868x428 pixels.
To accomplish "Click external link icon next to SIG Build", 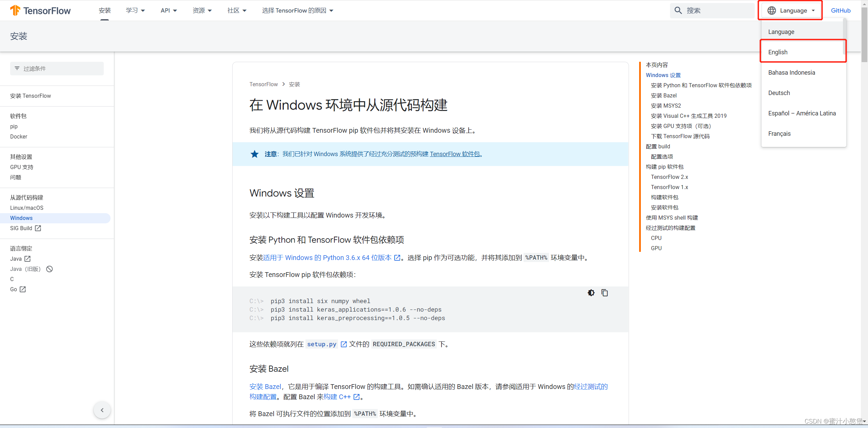I will click(38, 228).
